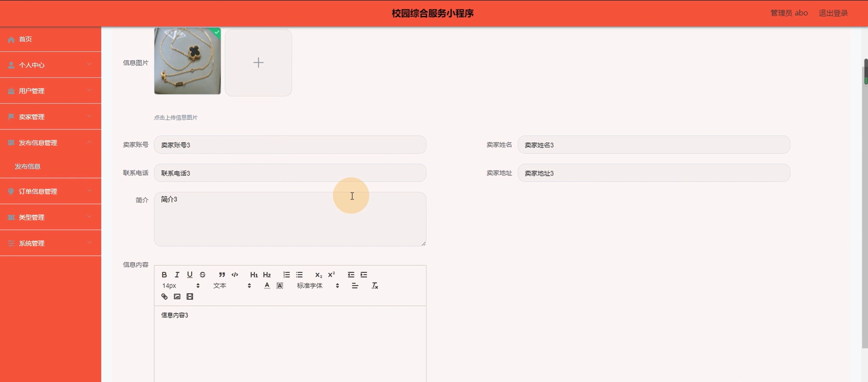868x382 pixels.
Task: Insert a video into the editor
Action: point(190,297)
